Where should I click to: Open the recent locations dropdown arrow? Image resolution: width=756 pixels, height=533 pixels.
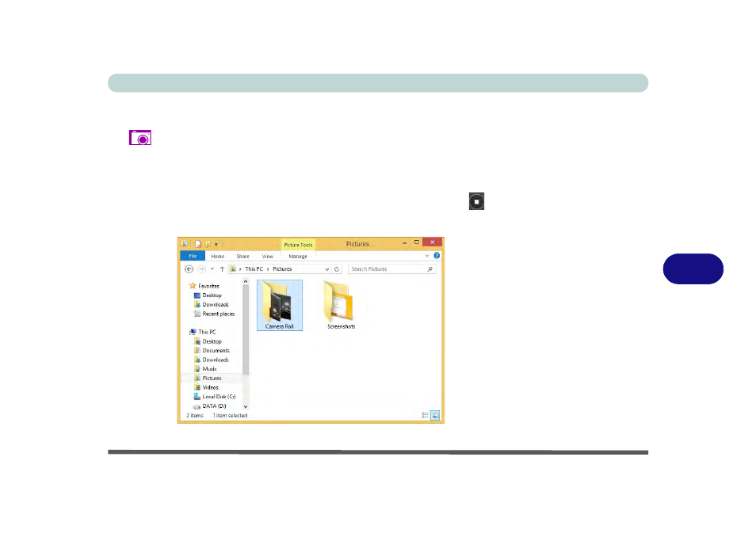212,269
